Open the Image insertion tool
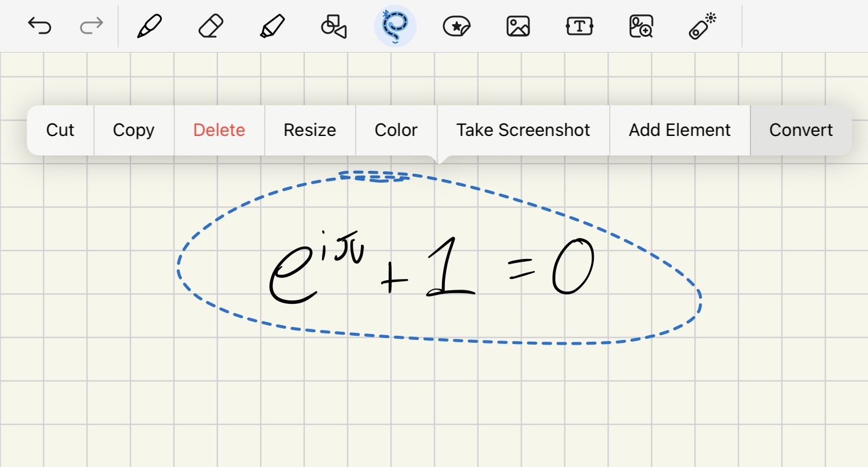The image size is (868, 467). (x=518, y=26)
